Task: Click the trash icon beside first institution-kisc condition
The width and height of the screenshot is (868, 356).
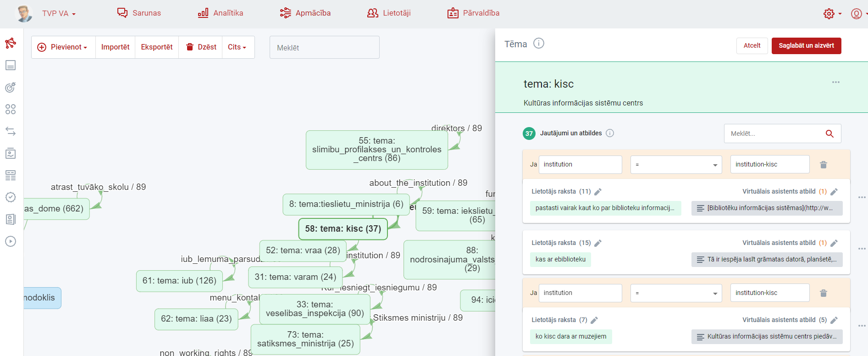Action: click(823, 165)
